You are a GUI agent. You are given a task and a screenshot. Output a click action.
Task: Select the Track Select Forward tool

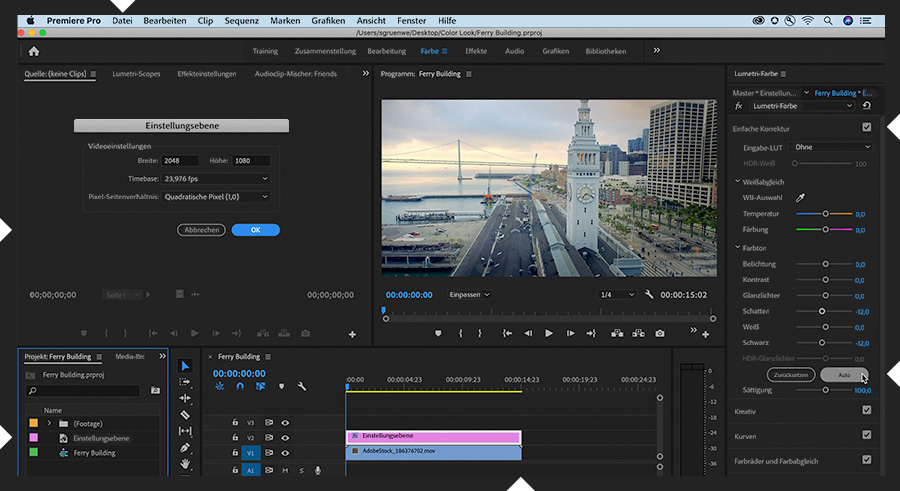[x=185, y=382]
